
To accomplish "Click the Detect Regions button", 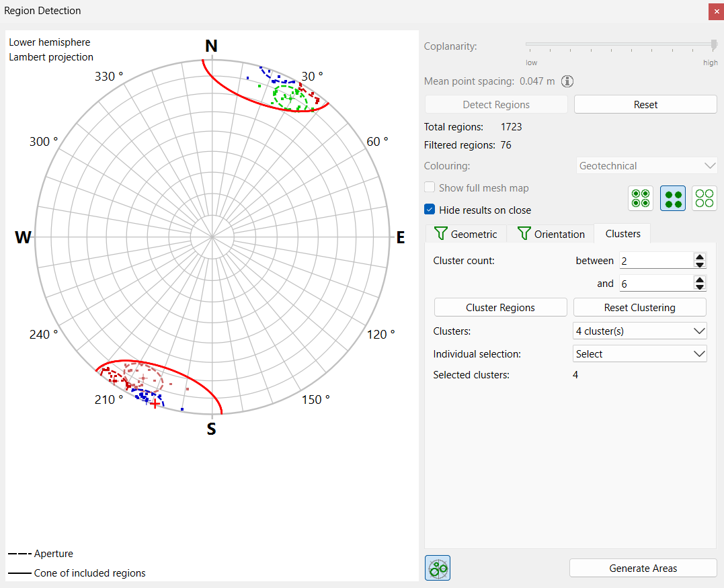I will 496,105.
